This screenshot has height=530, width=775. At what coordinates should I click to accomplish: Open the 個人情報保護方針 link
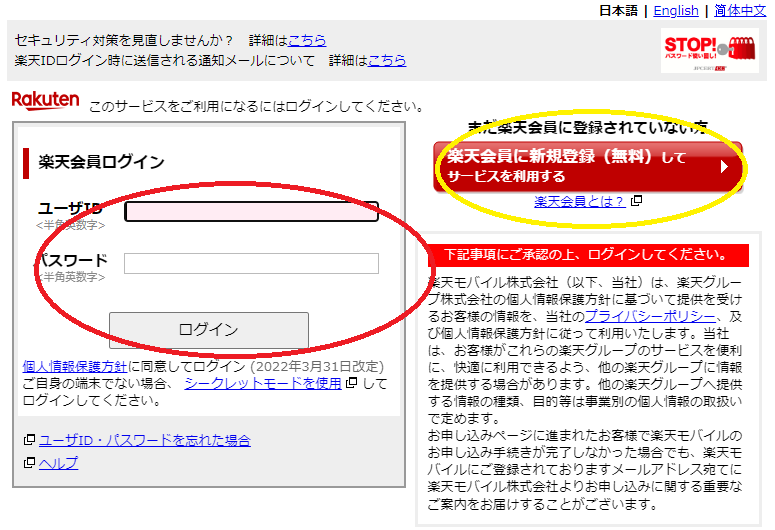pyautogui.click(x=75, y=366)
